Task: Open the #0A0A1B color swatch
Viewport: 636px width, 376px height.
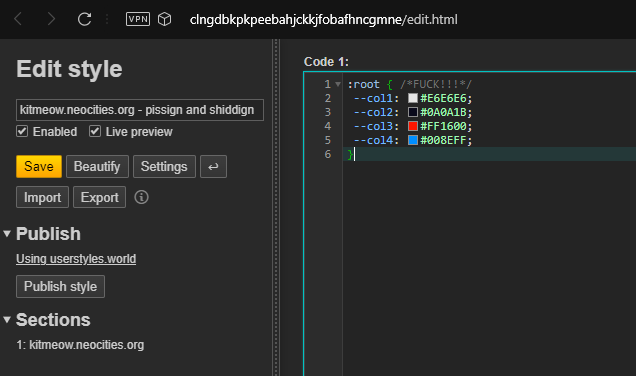Action: pos(413,112)
